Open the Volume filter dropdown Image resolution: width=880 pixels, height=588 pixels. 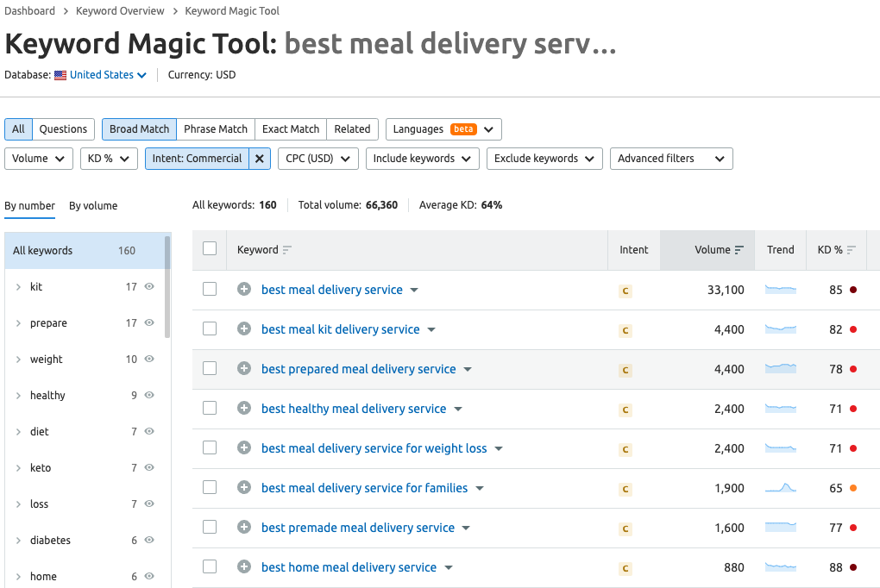click(39, 159)
